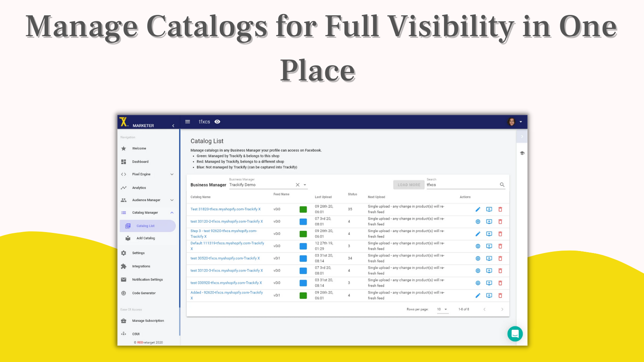644x362 pixels.
Task: Expand the right side panel chevron
Action: [x=522, y=137]
